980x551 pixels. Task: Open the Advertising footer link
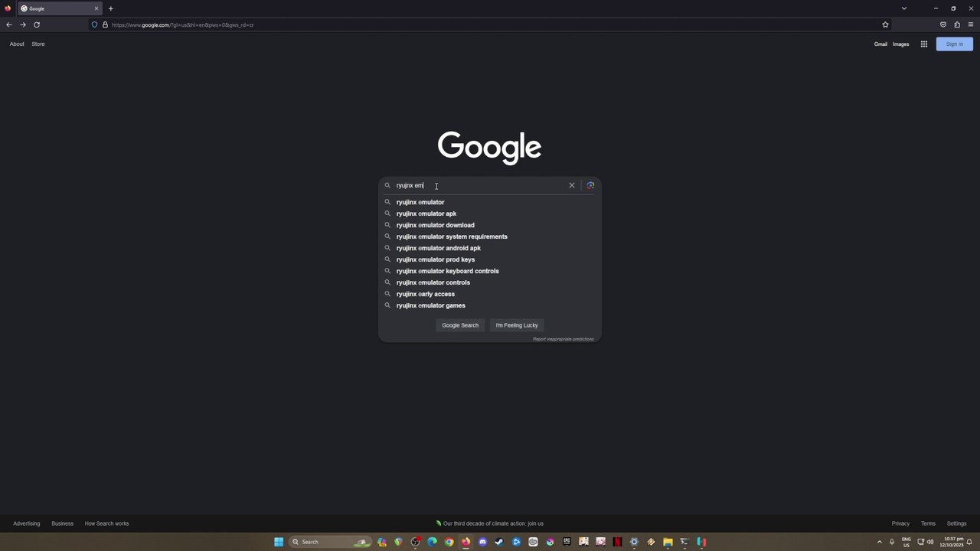[27, 523]
